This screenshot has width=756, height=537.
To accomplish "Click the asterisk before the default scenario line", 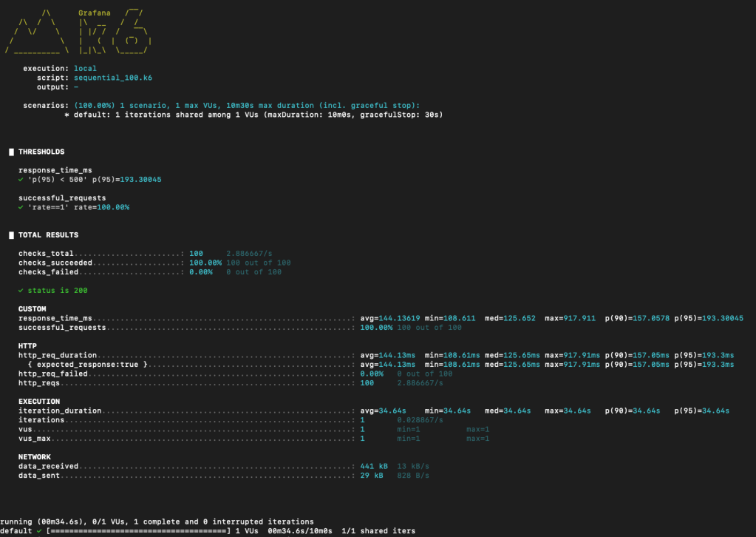I will [67, 115].
